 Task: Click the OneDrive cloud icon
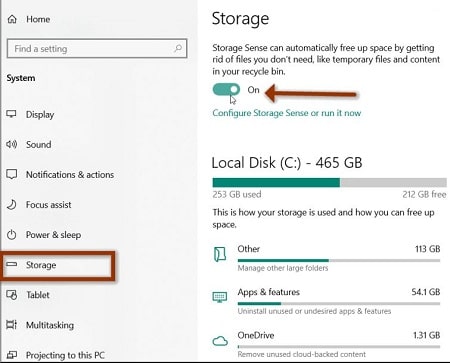(x=220, y=341)
